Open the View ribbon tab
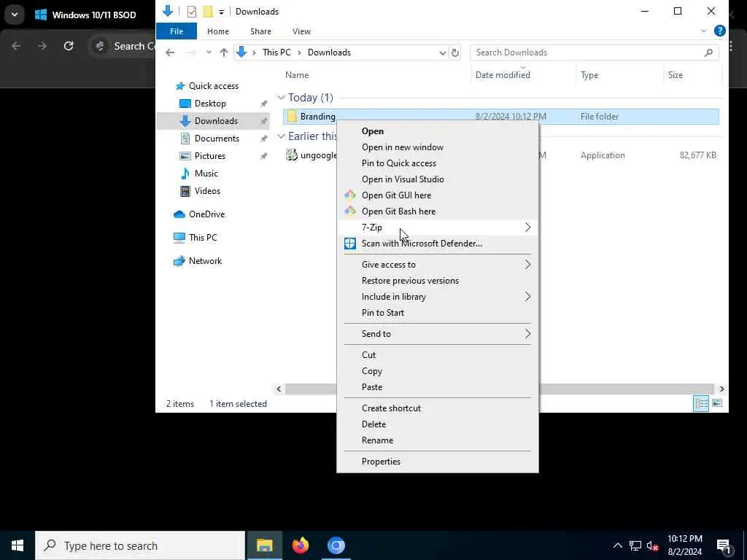This screenshot has height=560, width=747. click(301, 31)
